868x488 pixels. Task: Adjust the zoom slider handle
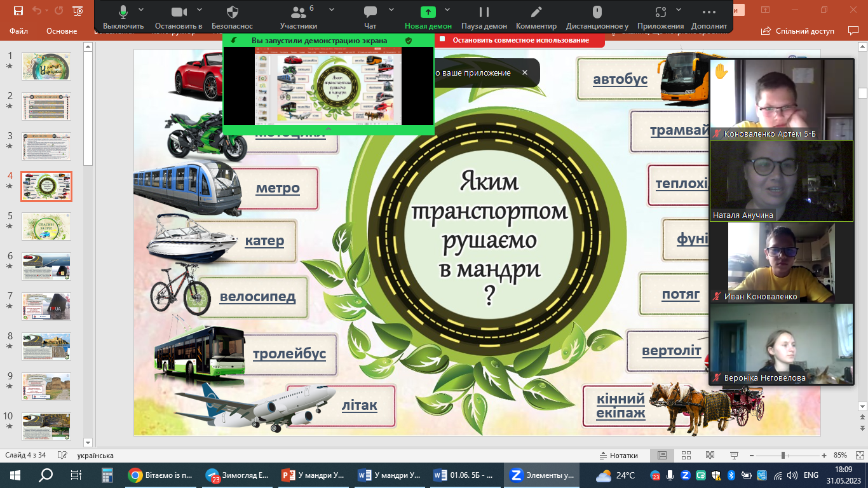[x=783, y=456]
